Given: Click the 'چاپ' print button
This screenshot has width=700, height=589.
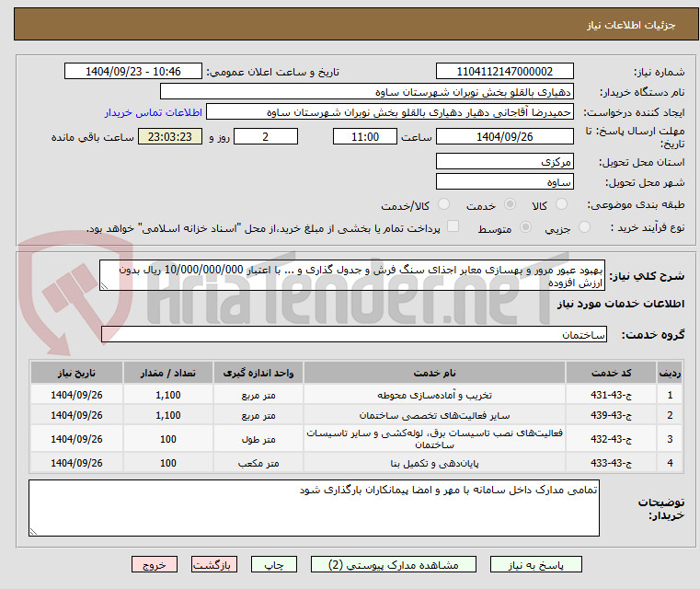Looking at the screenshot, I should (x=274, y=564).
